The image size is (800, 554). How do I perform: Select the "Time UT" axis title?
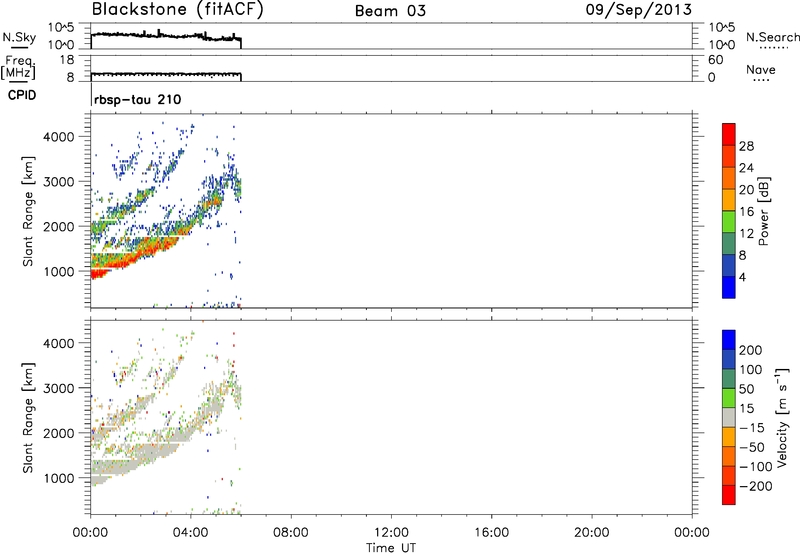pos(391,548)
